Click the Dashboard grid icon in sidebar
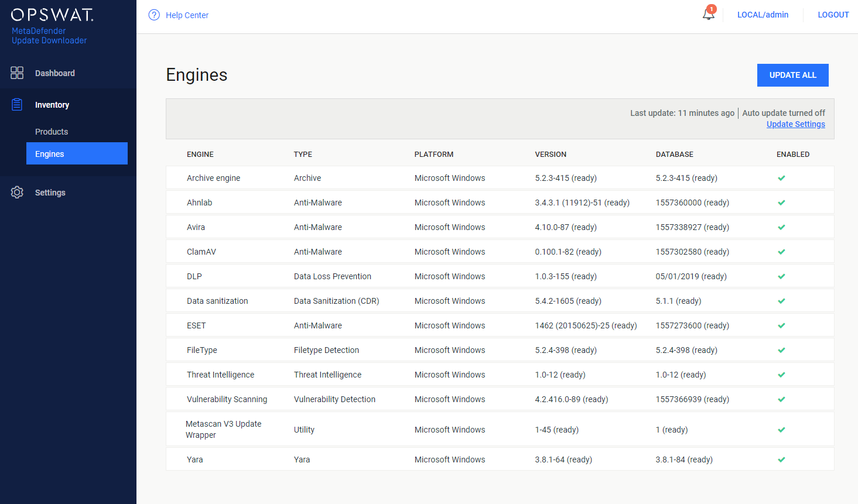The height and width of the screenshot is (504, 858). 17,73
